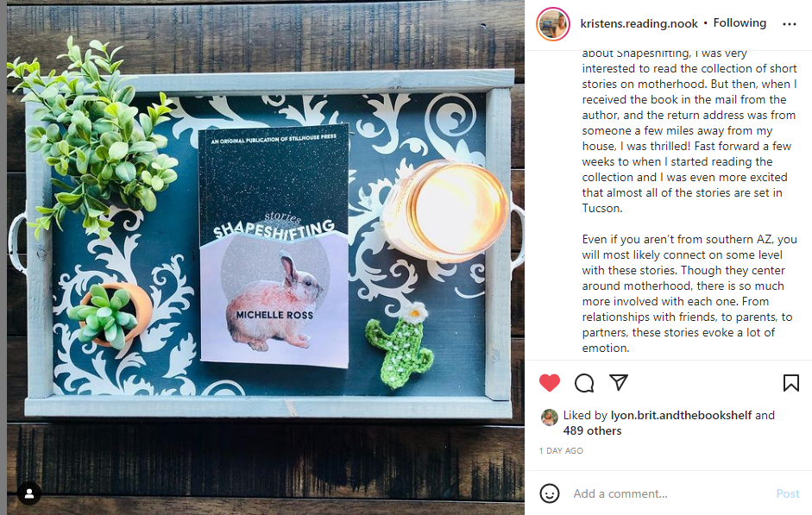Show tagged people icon on photo
Screen dimensions: 812x515
tap(29, 493)
